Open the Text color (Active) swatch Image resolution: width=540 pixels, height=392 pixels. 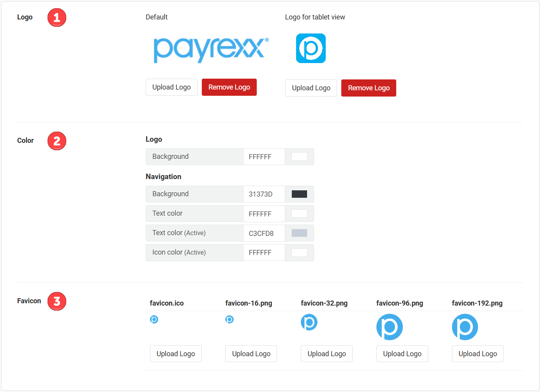(x=299, y=233)
